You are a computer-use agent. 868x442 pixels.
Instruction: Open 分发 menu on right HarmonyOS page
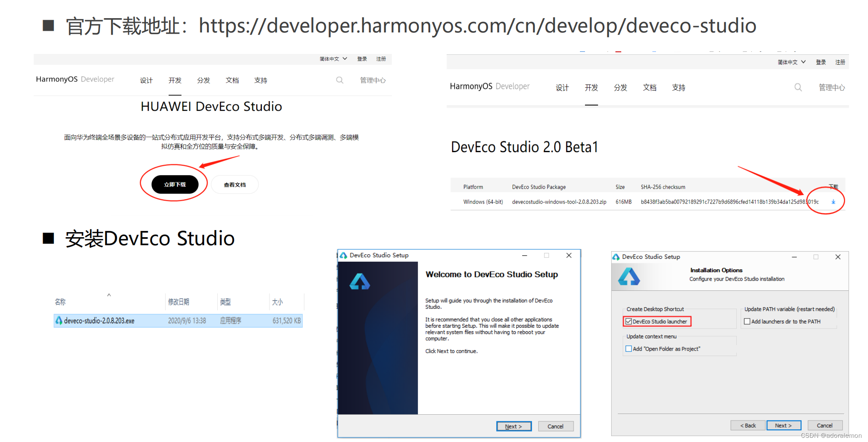pyautogui.click(x=620, y=88)
